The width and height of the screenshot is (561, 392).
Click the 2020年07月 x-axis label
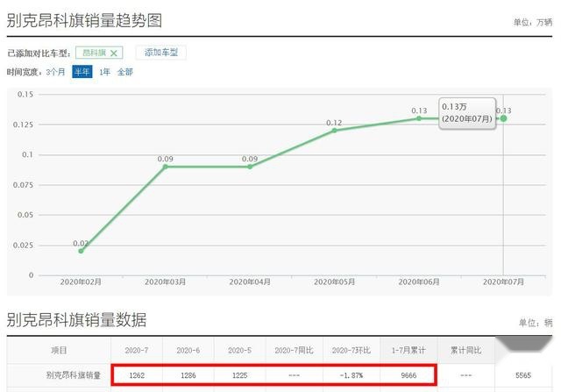[503, 282]
